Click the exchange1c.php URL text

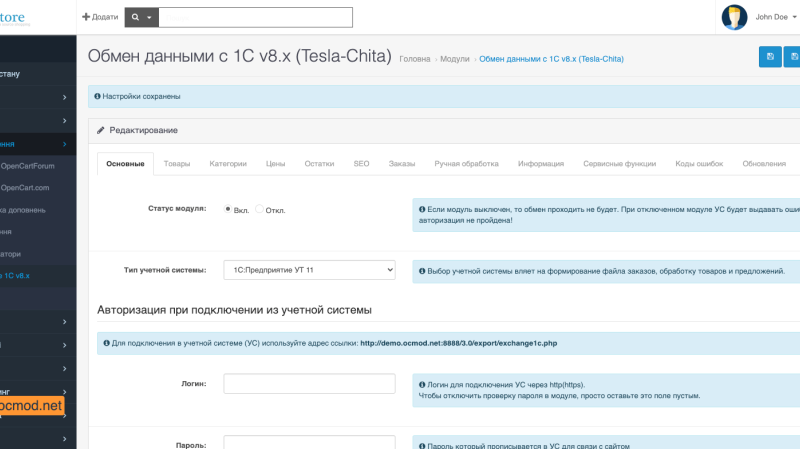click(x=459, y=343)
